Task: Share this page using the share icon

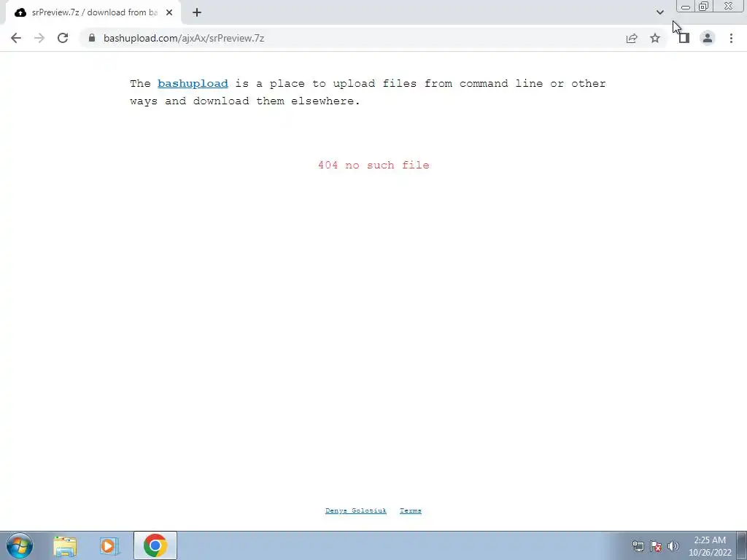Action: pyautogui.click(x=632, y=38)
